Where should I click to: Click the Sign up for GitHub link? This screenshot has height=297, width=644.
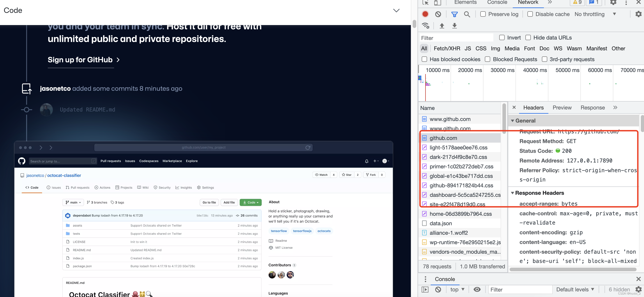coord(80,60)
